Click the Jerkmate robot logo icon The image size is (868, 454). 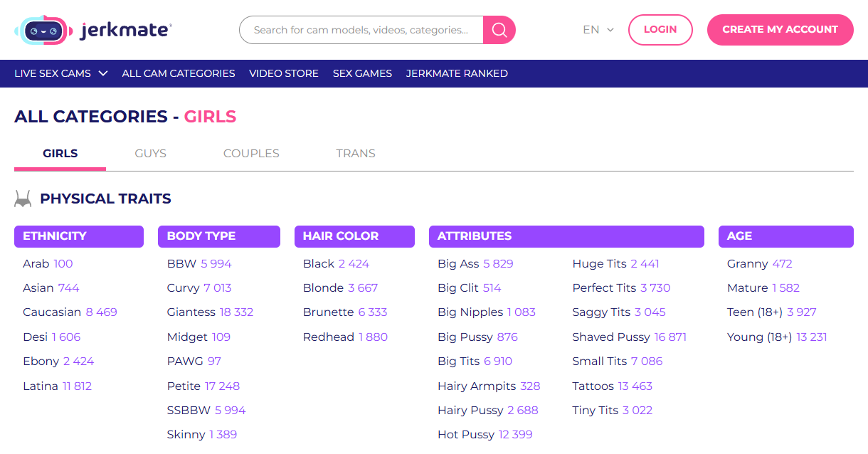[x=43, y=30]
